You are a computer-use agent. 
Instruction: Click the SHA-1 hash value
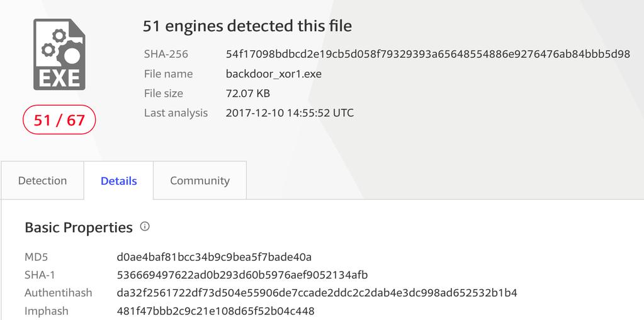click(x=242, y=275)
